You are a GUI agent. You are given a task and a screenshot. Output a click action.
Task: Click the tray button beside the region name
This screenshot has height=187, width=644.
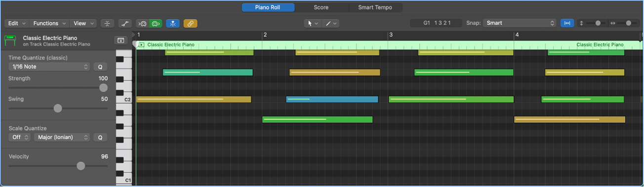pyautogui.click(x=121, y=41)
